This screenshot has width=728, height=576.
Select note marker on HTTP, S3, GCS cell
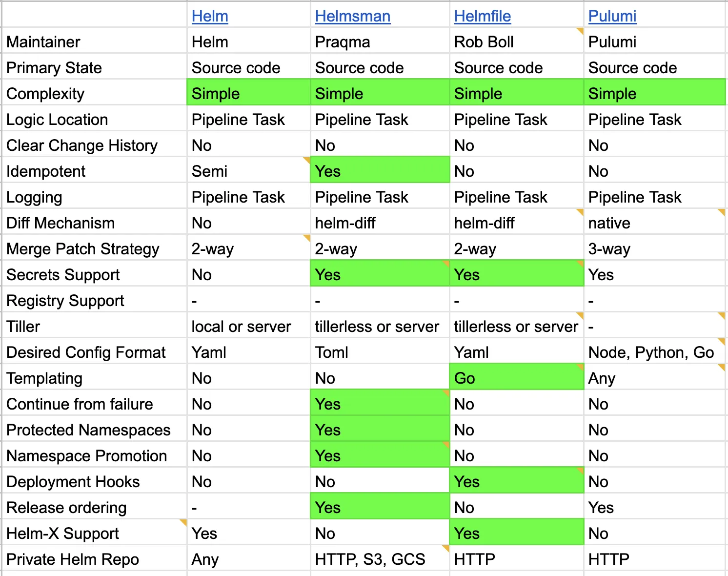(445, 549)
